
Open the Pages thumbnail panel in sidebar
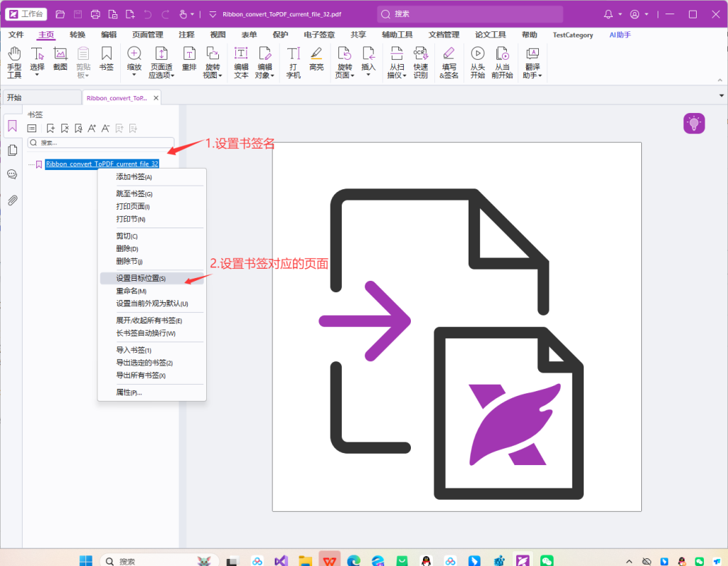(12, 150)
